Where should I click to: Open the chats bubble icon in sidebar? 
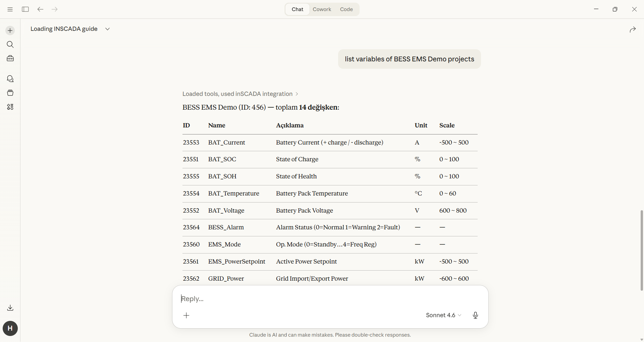(x=10, y=79)
